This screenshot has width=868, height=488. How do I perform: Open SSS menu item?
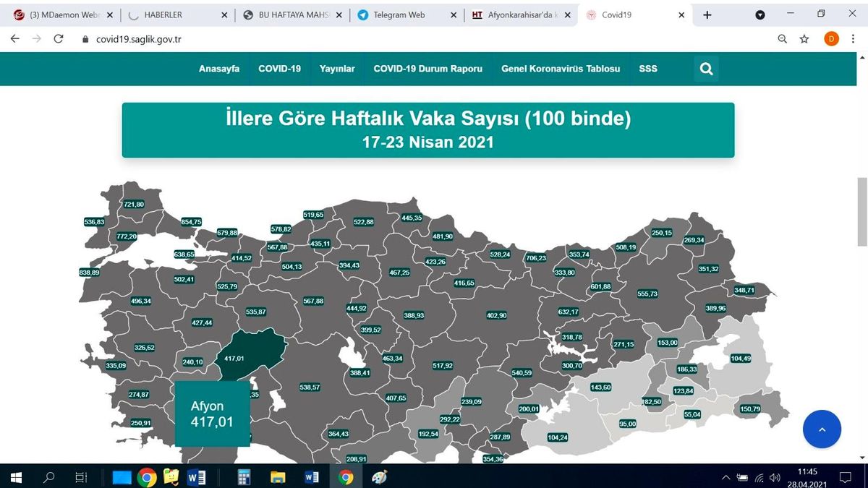(x=648, y=69)
